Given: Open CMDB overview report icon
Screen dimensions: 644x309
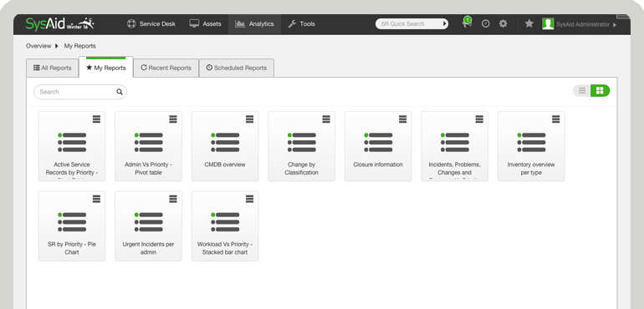Looking at the screenshot, I should click(225, 143).
